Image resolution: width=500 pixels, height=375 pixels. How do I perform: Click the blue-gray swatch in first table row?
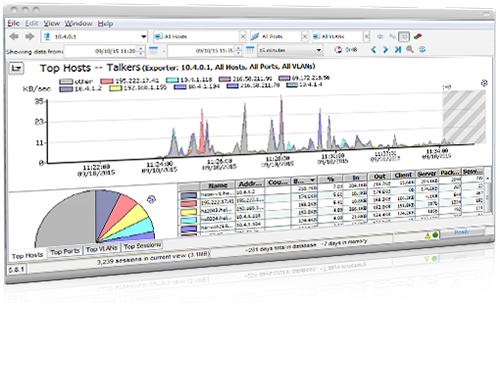point(189,195)
